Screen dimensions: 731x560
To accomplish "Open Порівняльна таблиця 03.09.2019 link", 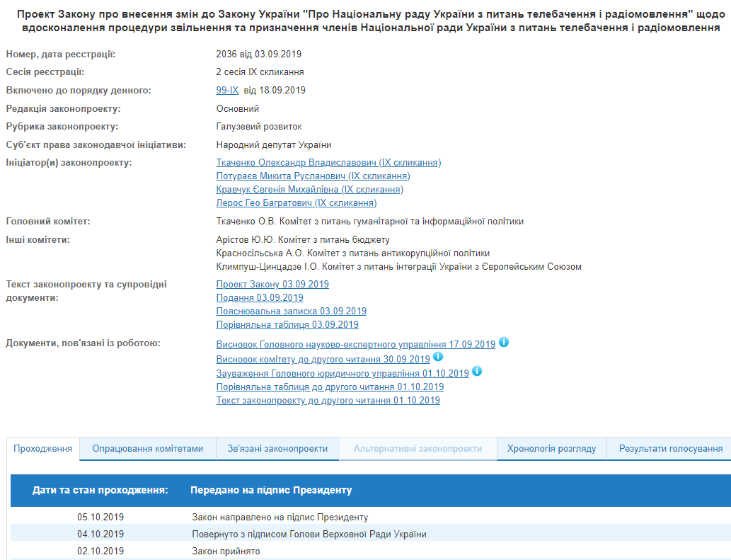I will coord(287,325).
